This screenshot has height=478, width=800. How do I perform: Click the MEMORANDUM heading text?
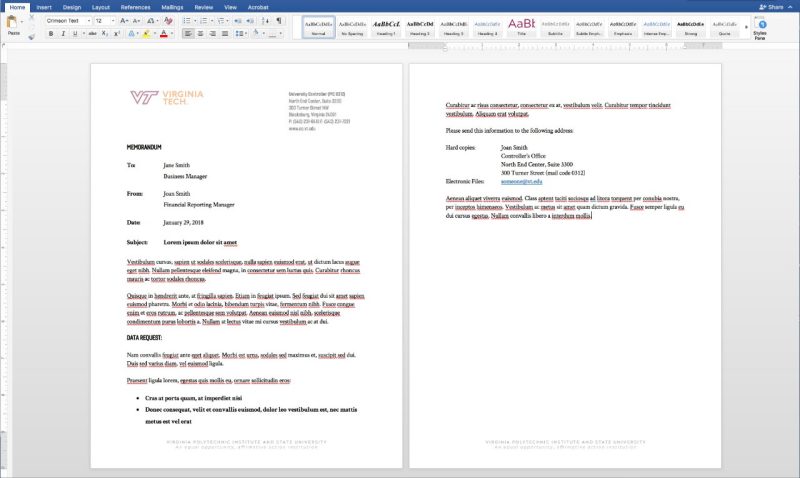(144, 147)
